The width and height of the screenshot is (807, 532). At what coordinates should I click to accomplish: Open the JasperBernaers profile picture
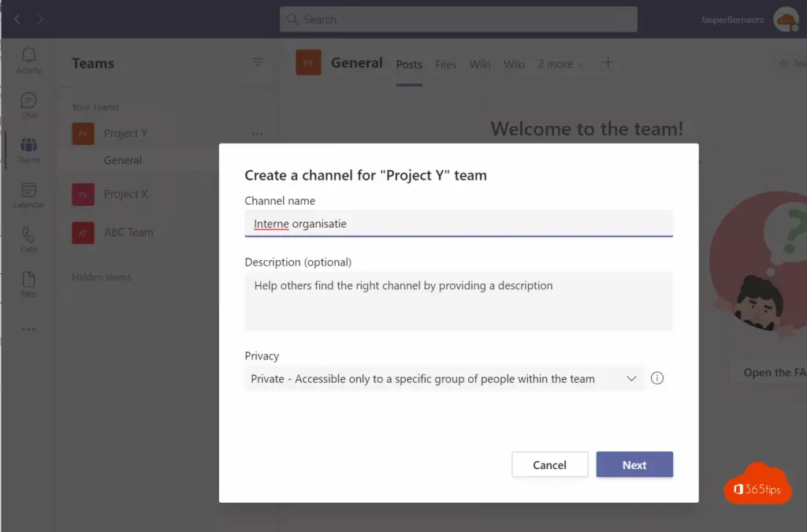coord(786,20)
